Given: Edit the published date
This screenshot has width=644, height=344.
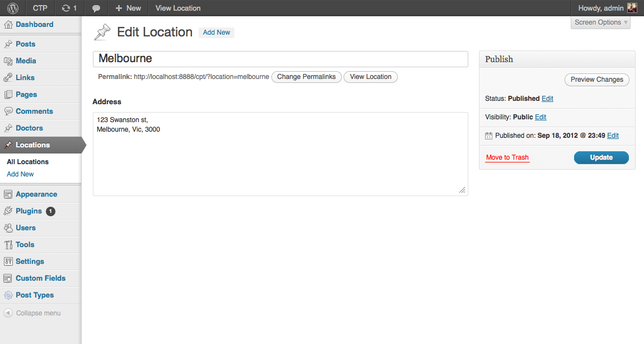Looking at the screenshot, I should [x=613, y=136].
